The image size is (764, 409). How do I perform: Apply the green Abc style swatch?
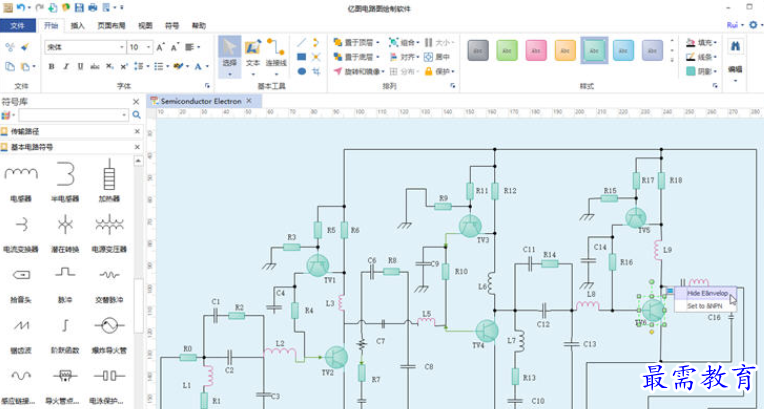(507, 51)
